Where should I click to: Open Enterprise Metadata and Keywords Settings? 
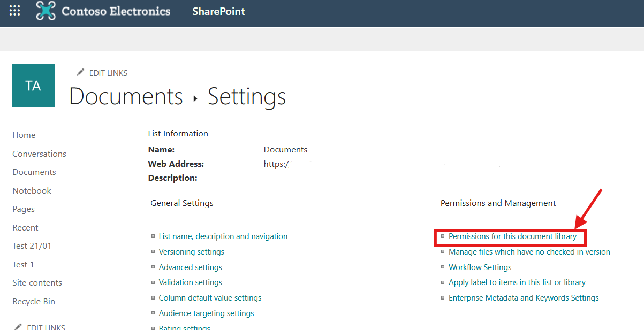pyautogui.click(x=524, y=298)
